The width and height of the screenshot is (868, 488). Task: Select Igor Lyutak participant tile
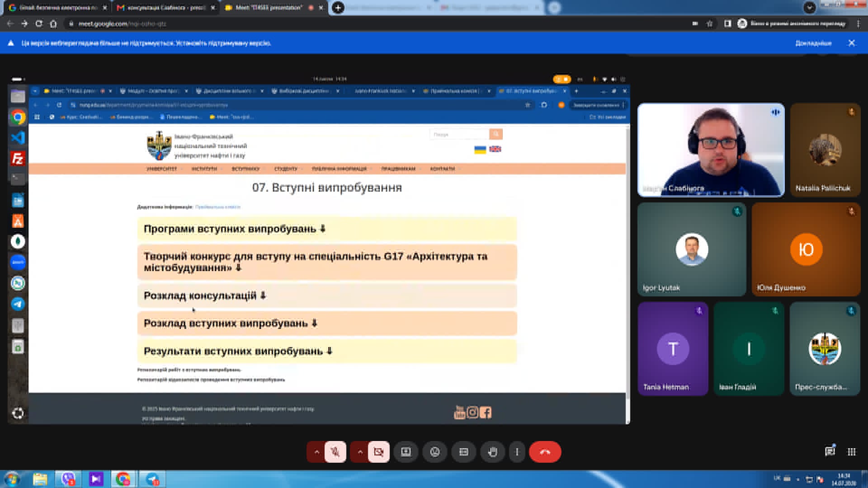pos(692,249)
